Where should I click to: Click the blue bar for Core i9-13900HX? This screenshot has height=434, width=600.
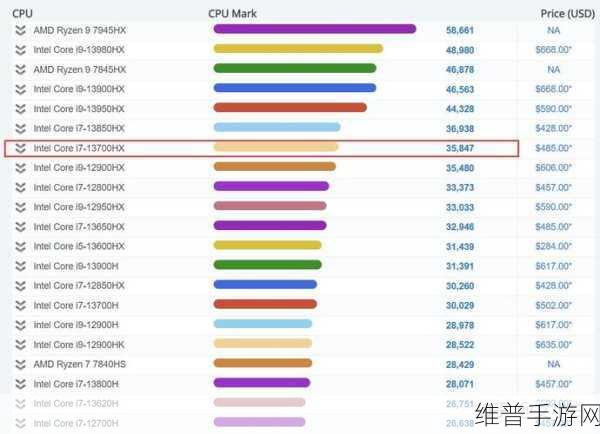point(295,88)
